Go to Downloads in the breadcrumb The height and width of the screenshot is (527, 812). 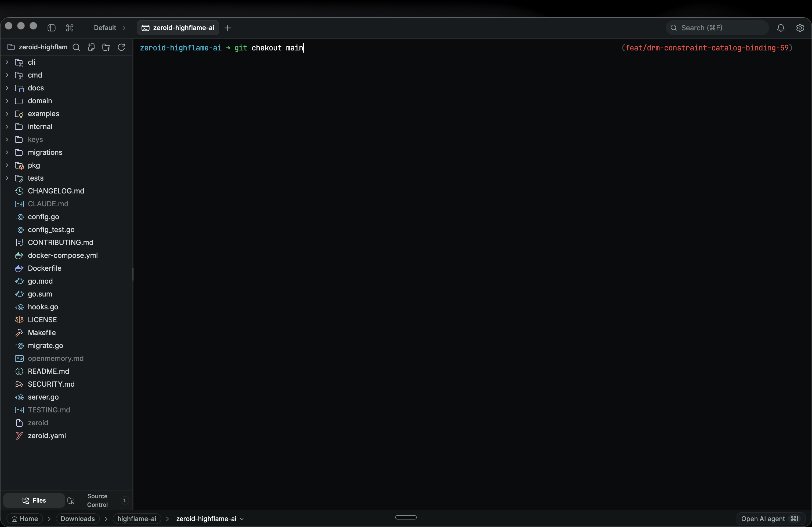click(x=77, y=518)
